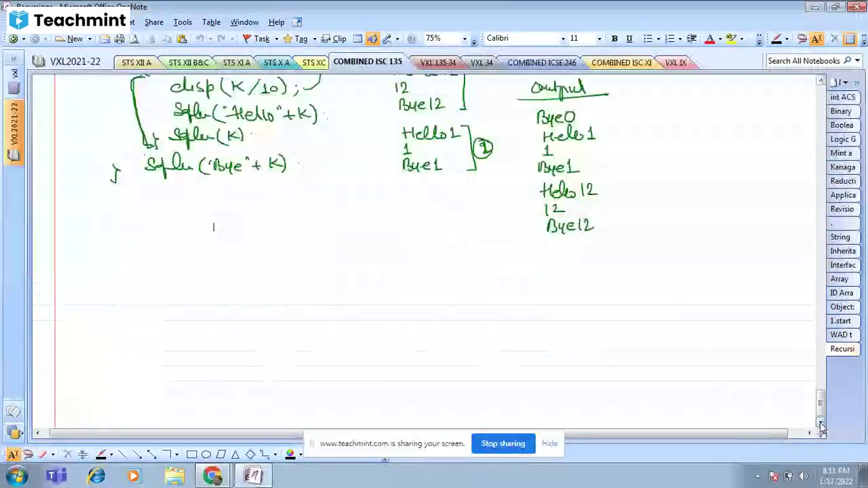Image resolution: width=868 pixels, height=488 pixels.
Task: Select the diamond shape tool
Action: pos(250,454)
